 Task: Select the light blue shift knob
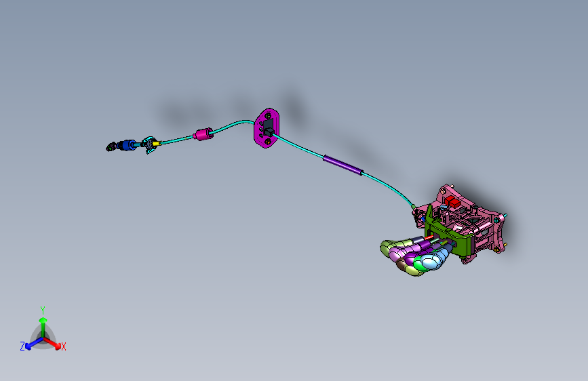(433, 260)
